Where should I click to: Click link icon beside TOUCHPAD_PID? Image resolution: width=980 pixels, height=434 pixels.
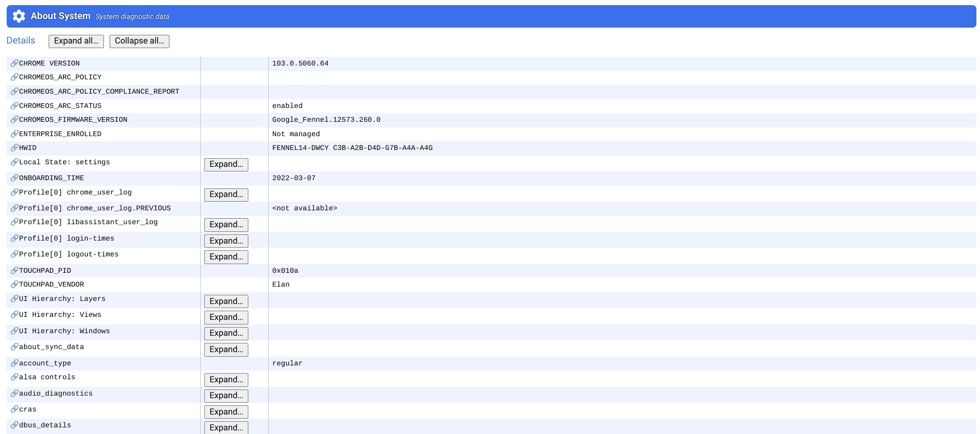(x=14, y=270)
